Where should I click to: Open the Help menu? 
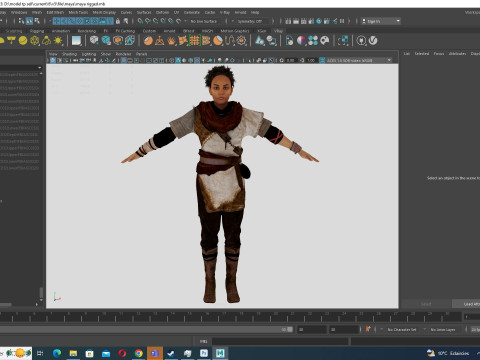(x=255, y=12)
